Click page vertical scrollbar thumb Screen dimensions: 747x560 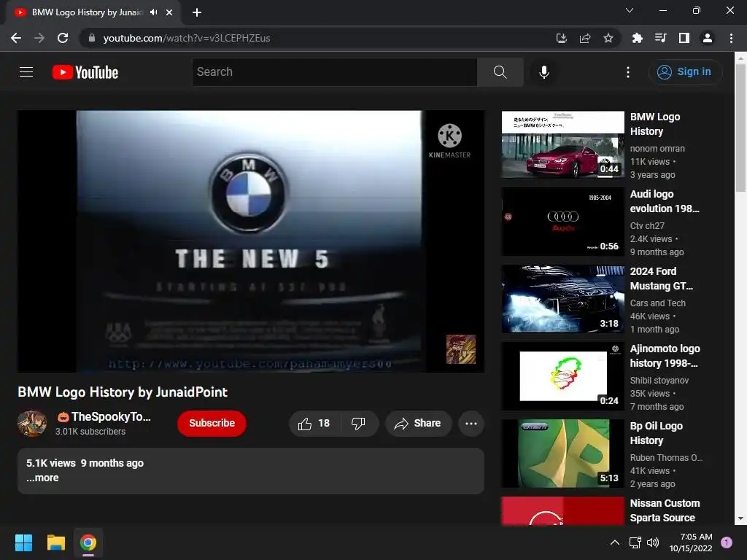pyautogui.click(x=740, y=128)
